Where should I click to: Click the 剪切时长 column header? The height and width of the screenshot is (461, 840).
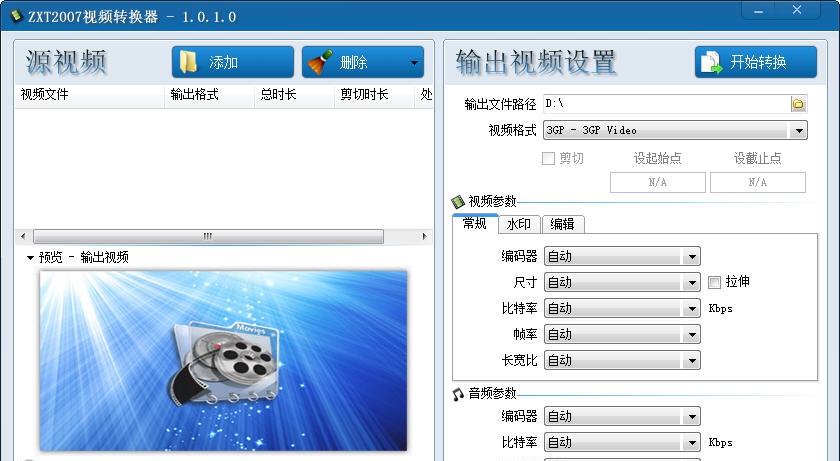pos(374,95)
